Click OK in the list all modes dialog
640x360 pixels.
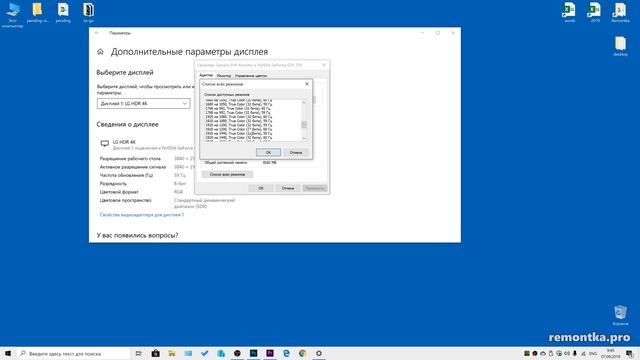[268, 152]
